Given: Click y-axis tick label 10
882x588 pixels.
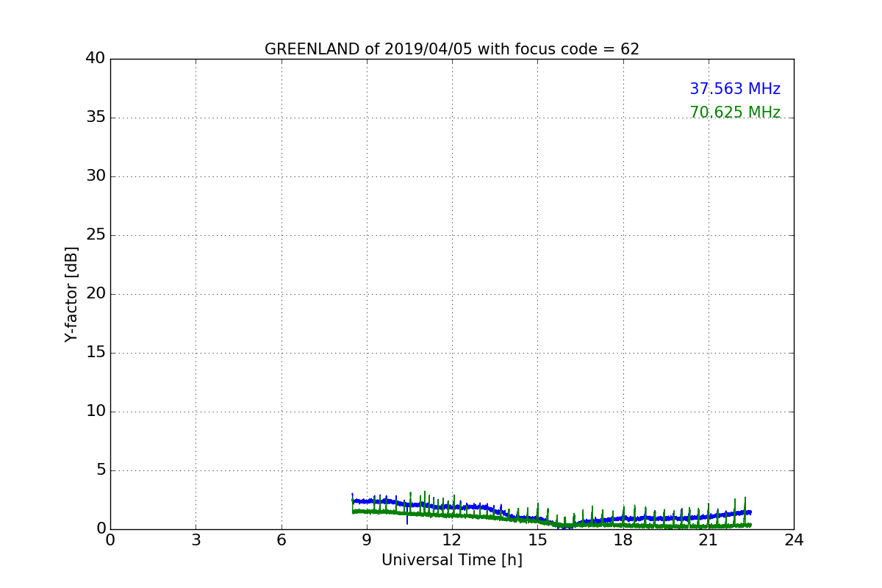Looking at the screenshot, I should pos(96,412).
